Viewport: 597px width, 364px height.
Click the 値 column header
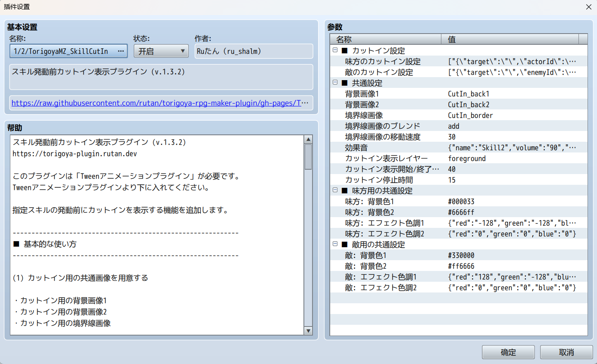[x=510, y=39]
